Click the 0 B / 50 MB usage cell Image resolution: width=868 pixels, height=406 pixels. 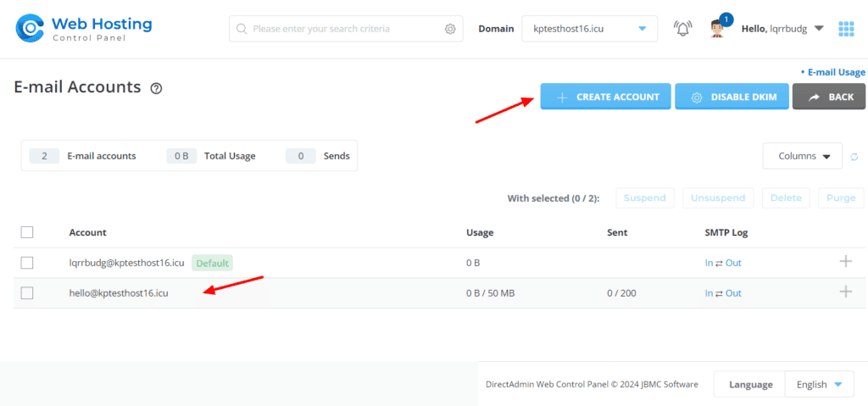click(x=491, y=293)
